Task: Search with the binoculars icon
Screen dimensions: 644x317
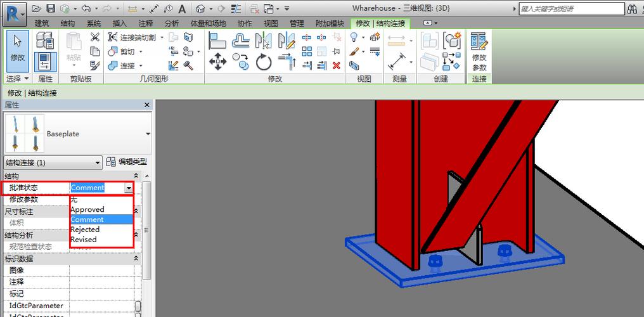Action: [632, 9]
